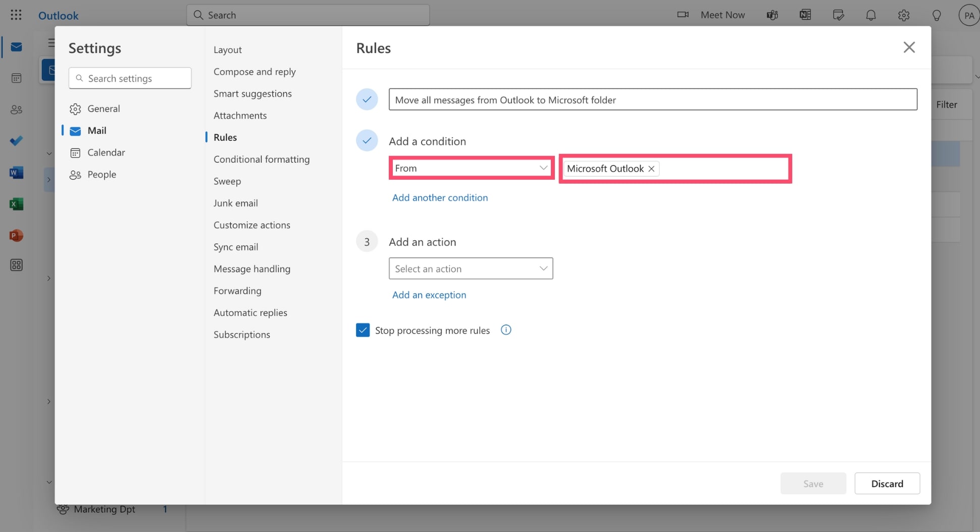980x532 pixels.
Task: Click sender field next to Microsoft Outlook chip
Action: pyautogui.click(x=725, y=169)
